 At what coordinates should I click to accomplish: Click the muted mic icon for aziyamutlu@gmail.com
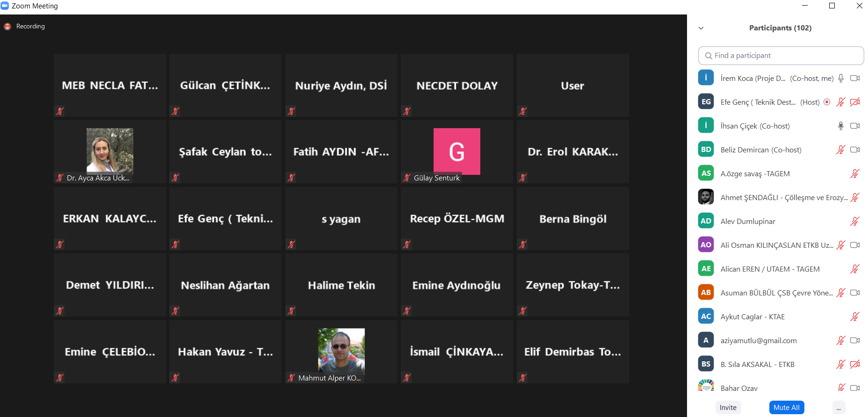pos(841,340)
